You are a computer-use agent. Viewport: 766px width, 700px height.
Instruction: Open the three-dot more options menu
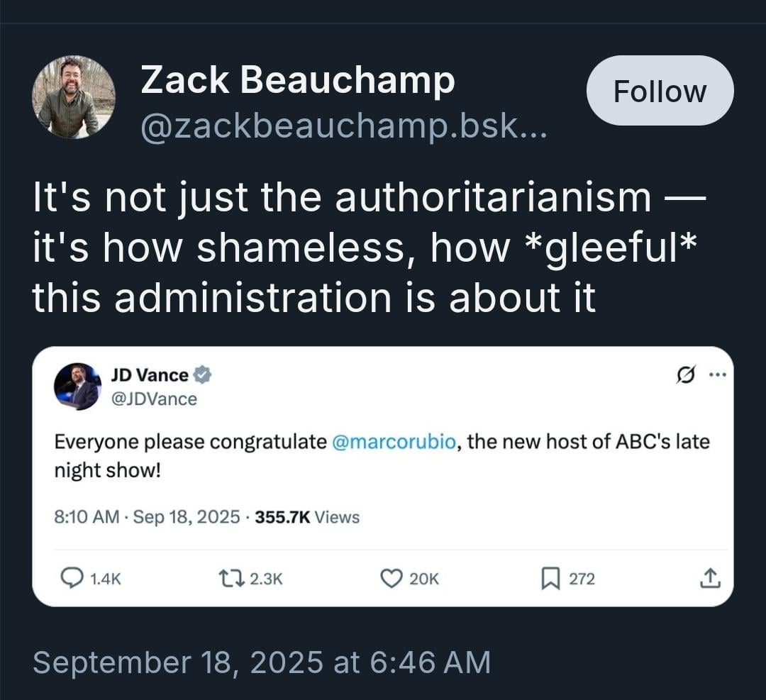pyautogui.click(x=718, y=375)
